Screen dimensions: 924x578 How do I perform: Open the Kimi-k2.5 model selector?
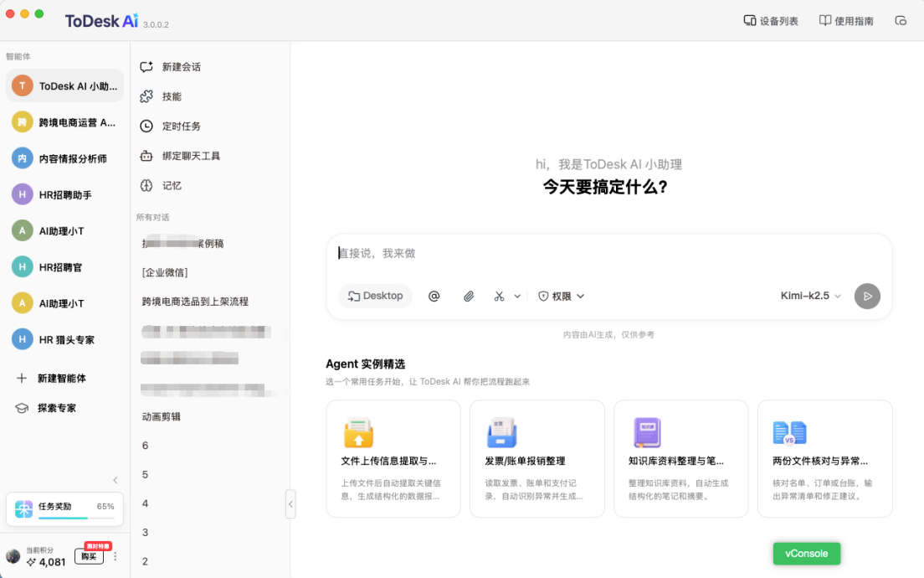pyautogui.click(x=811, y=296)
